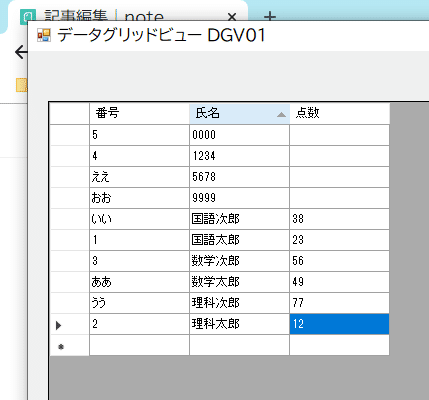Click the DGV01 window app icon
The image size is (429, 400).
(44, 35)
